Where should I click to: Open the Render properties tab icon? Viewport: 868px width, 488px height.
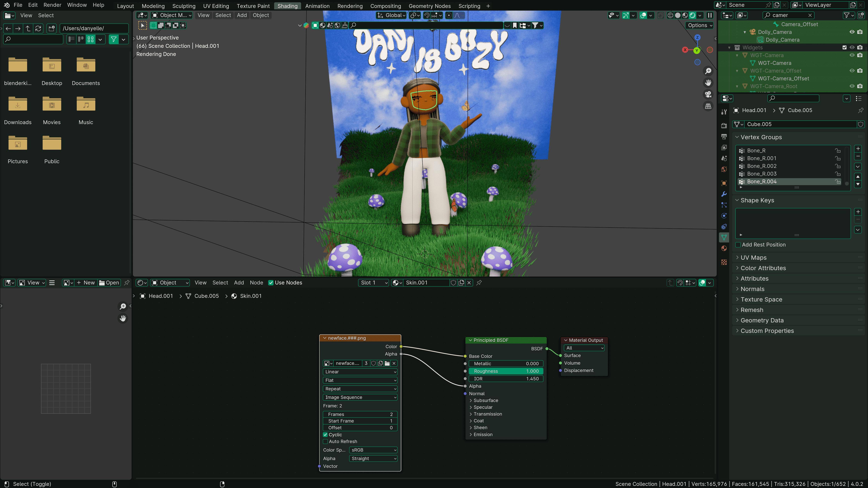point(724,126)
